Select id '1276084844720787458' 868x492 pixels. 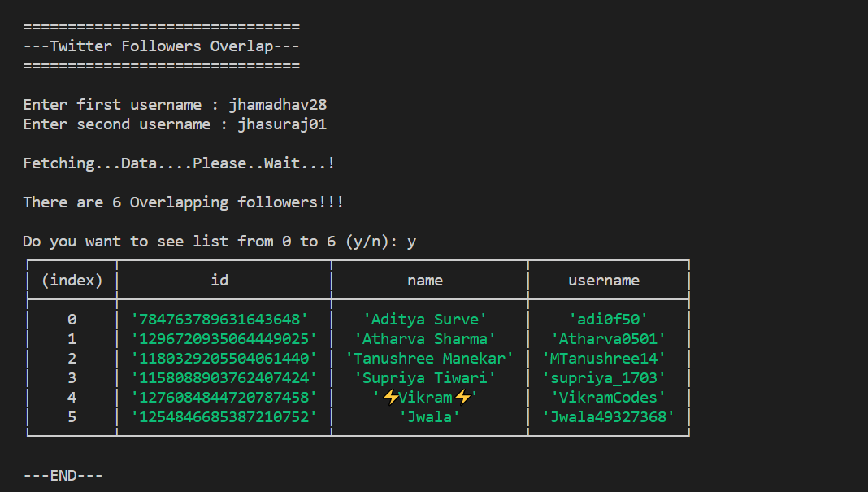pyautogui.click(x=224, y=397)
